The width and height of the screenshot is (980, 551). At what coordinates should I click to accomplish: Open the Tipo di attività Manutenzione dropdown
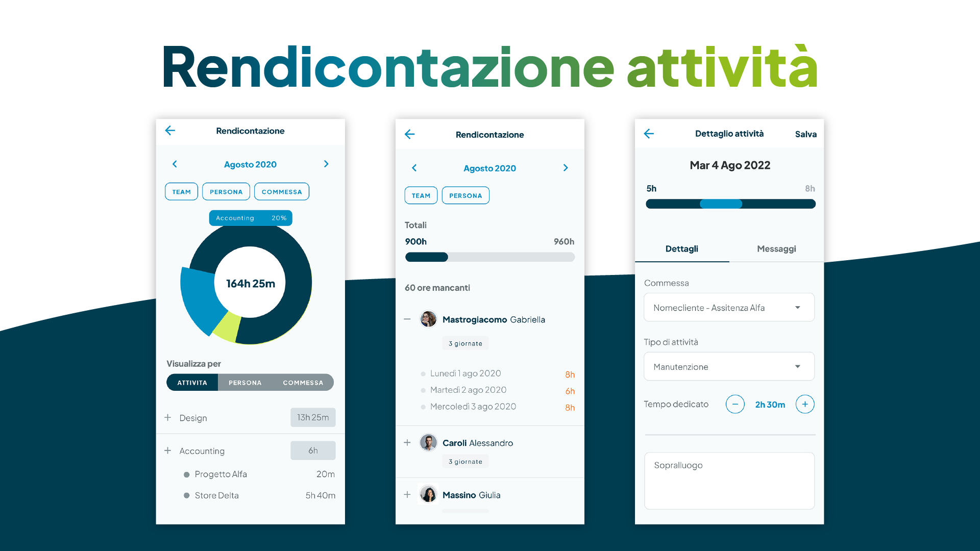[x=728, y=367]
